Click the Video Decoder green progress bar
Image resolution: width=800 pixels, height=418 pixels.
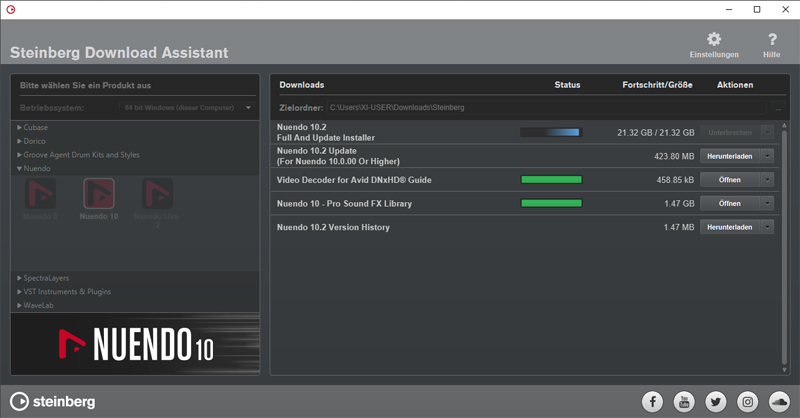(551, 180)
